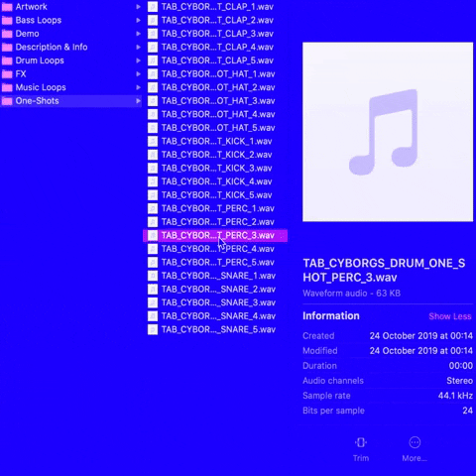Select the Artwork folder icon

tap(7, 7)
